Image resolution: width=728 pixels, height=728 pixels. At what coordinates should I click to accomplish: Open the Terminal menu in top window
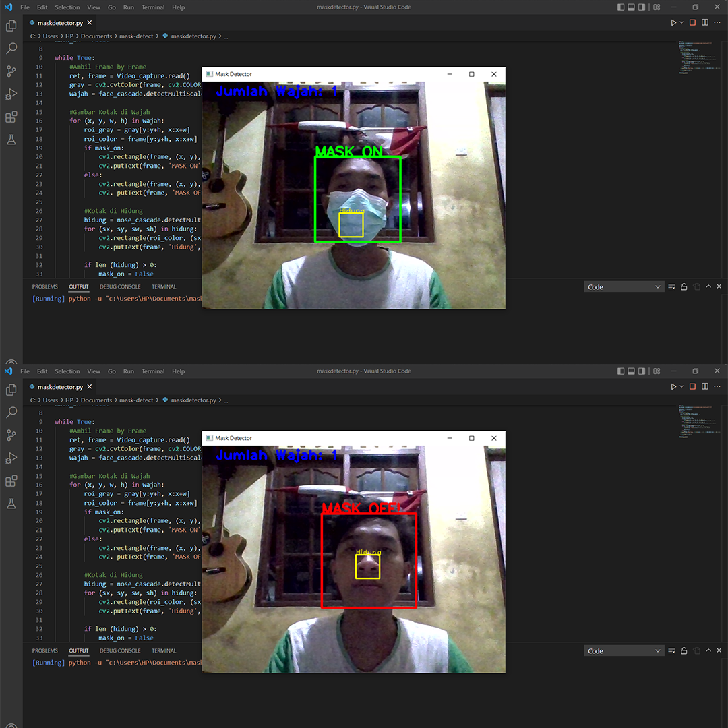(x=153, y=7)
